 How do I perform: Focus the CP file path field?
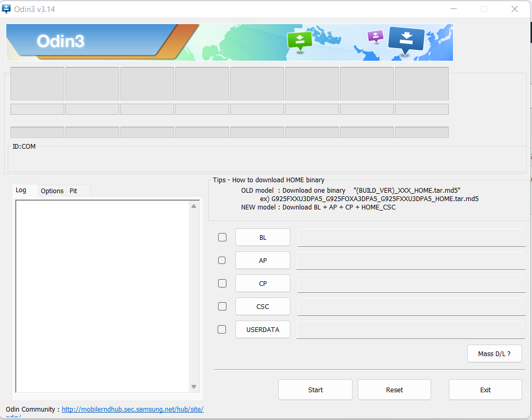412,283
